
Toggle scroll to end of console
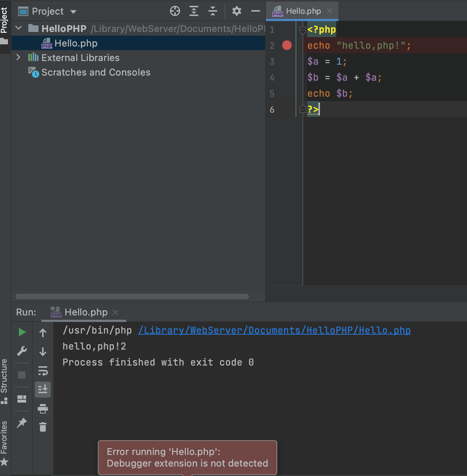43,389
